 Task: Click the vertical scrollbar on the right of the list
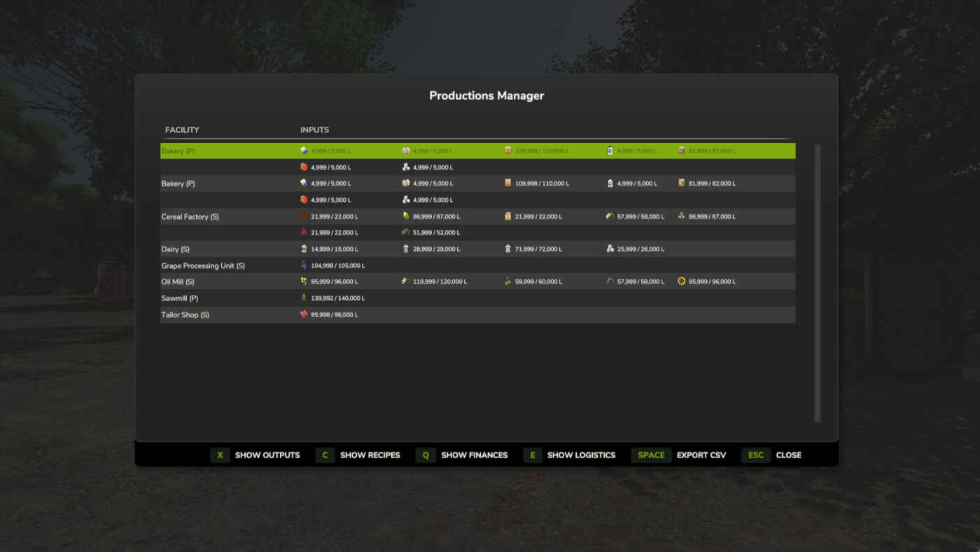(x=817, y=283)
